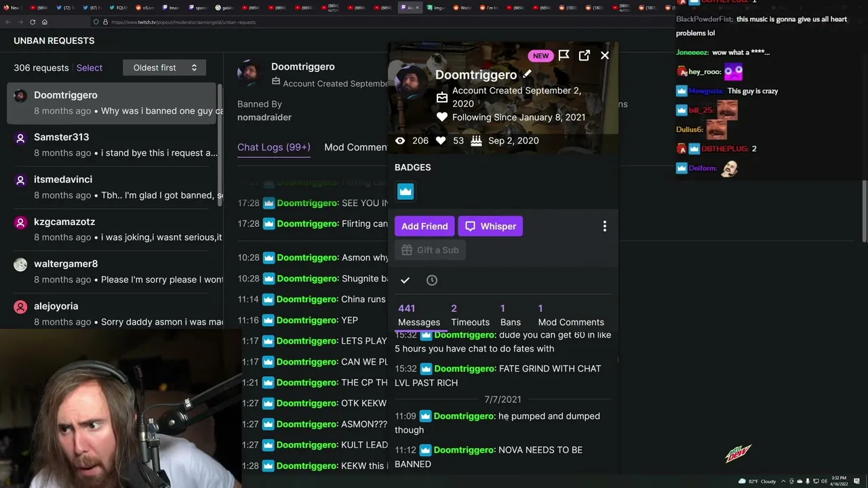Click the weather widget showing 82°F Cloudy

coord(759,481)
